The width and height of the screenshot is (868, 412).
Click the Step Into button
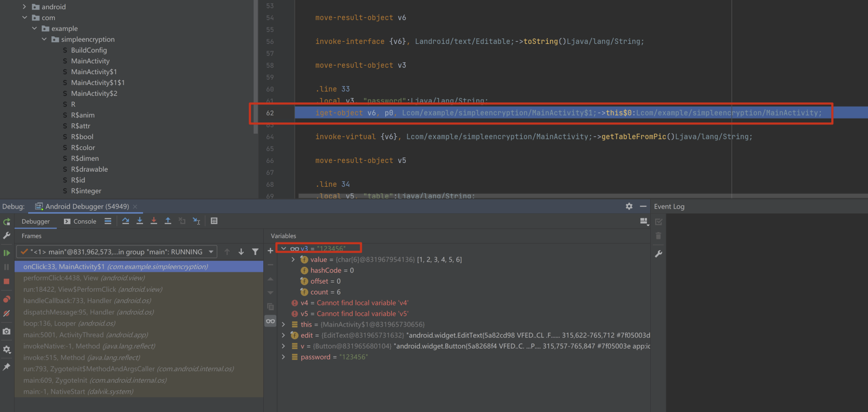click(140, 221)
